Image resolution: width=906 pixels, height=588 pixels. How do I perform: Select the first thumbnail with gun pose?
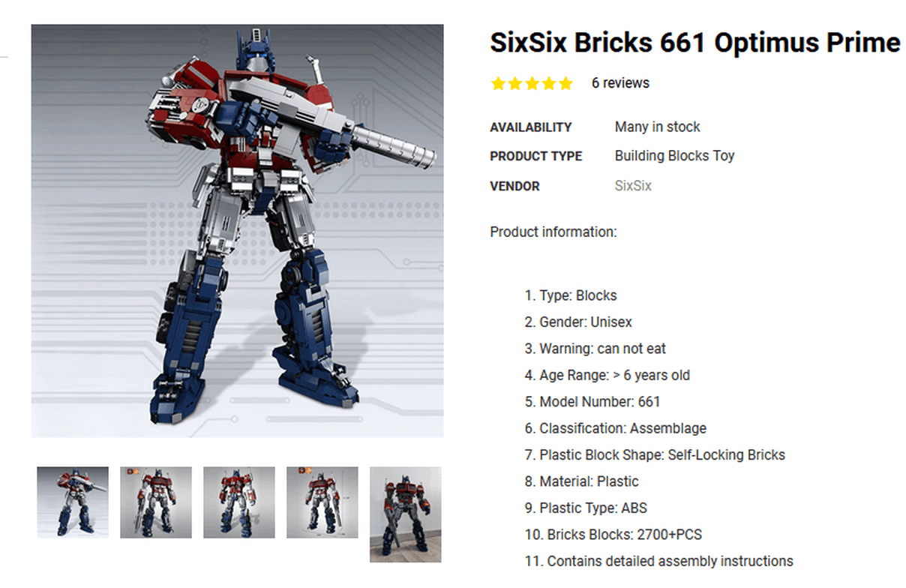coord(73,502)
